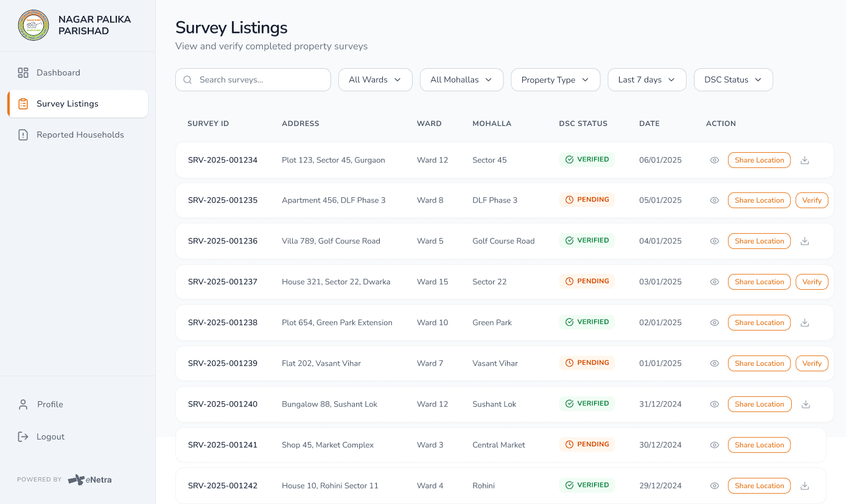Click the Nagar Palika Parishad logo
Screen dimensions: 846x504
point(33,25)
